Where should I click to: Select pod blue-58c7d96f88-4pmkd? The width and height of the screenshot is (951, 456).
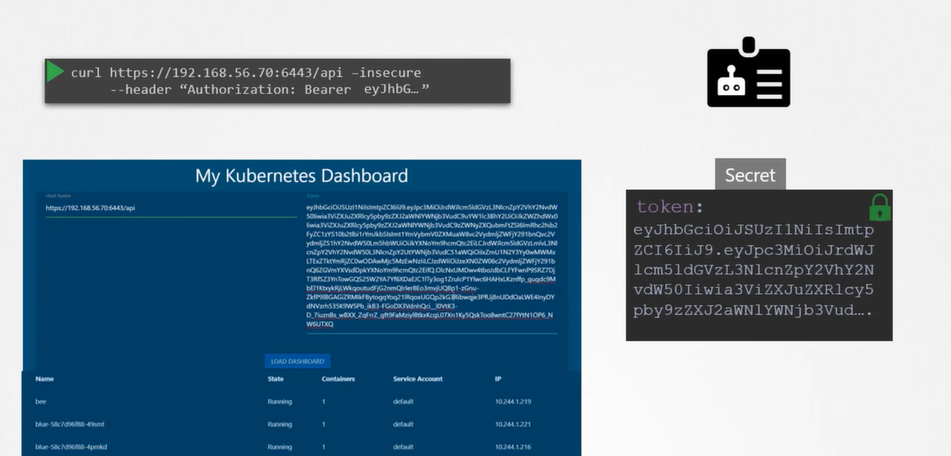(x=71, y=447)
